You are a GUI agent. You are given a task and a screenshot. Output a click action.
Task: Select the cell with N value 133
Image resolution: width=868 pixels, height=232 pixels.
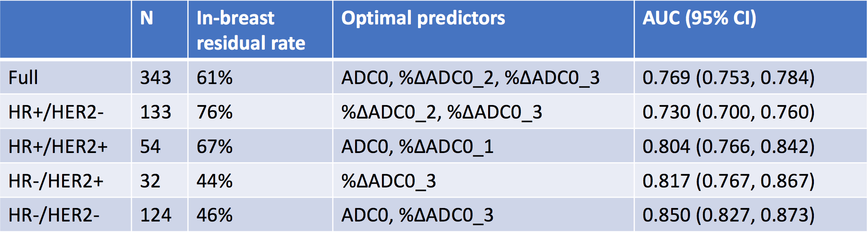click(x=156, y=112)
